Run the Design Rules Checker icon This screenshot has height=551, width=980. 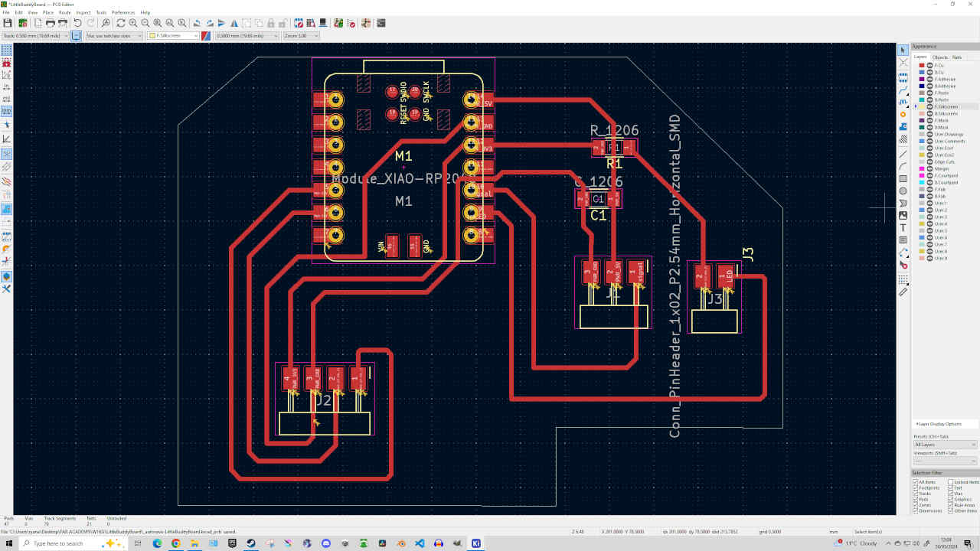click(x=351, y=24)
